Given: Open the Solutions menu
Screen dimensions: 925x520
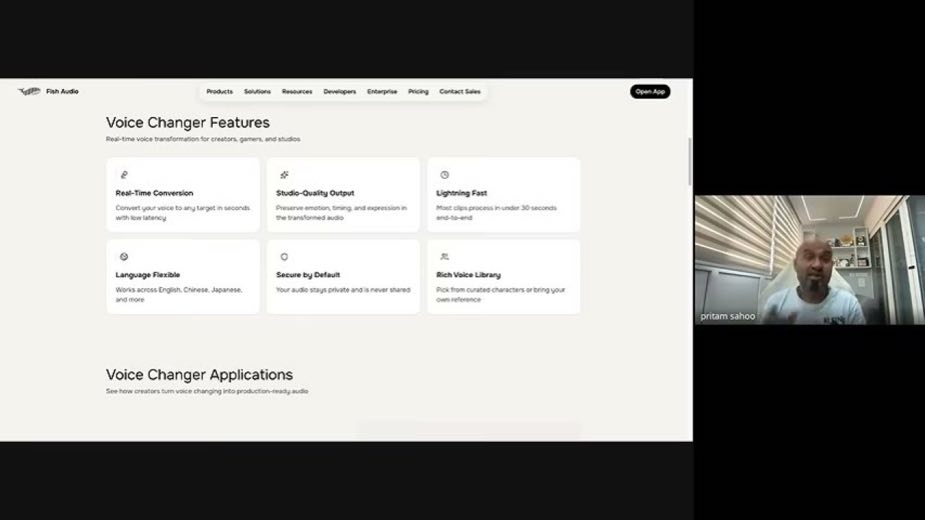Looking at the screenshot, I should (x=257, y=91).
